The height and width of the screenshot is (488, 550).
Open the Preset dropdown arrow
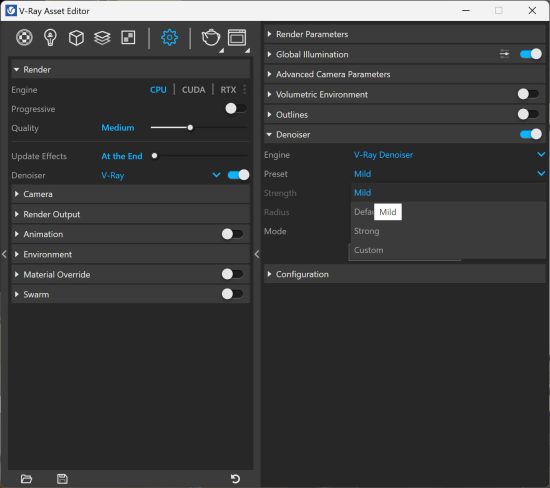[x=541, y=173]
